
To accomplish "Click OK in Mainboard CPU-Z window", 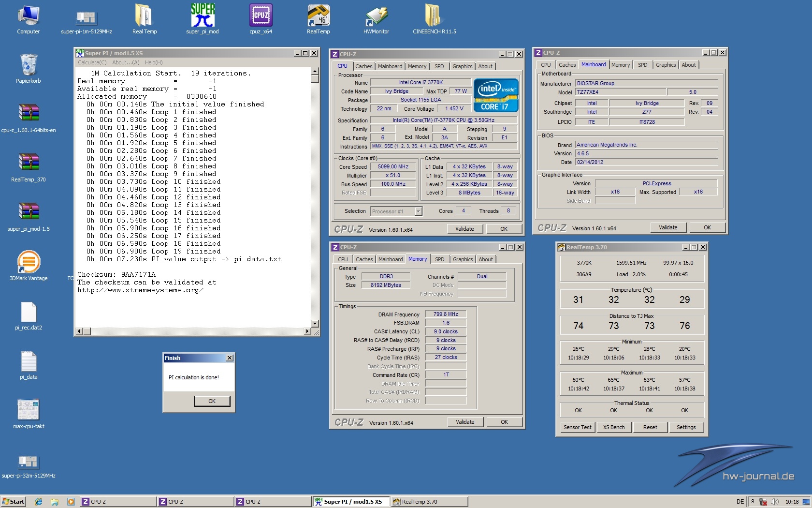I will (x=707, y=227).
